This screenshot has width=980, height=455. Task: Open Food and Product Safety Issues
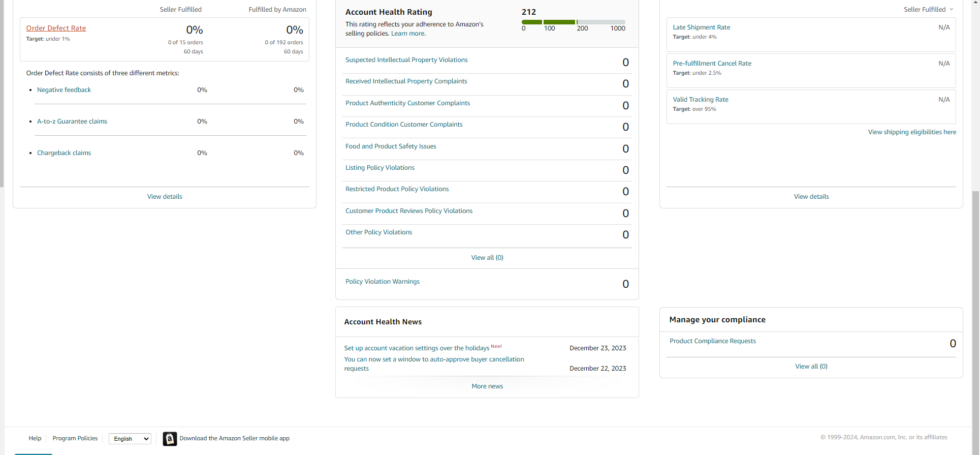pos(391,146)
